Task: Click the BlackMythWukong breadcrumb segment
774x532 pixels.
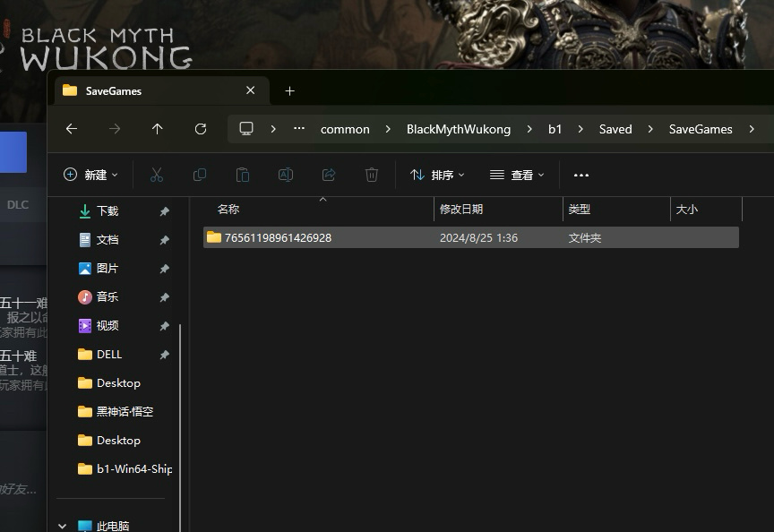Action: tap(459, 129)
